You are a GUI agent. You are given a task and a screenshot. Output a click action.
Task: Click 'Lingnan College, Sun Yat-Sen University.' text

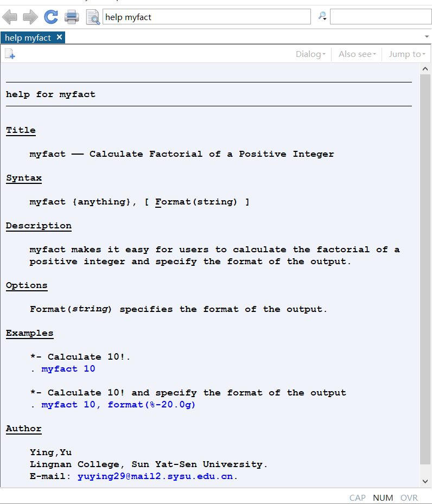point(149,464)
